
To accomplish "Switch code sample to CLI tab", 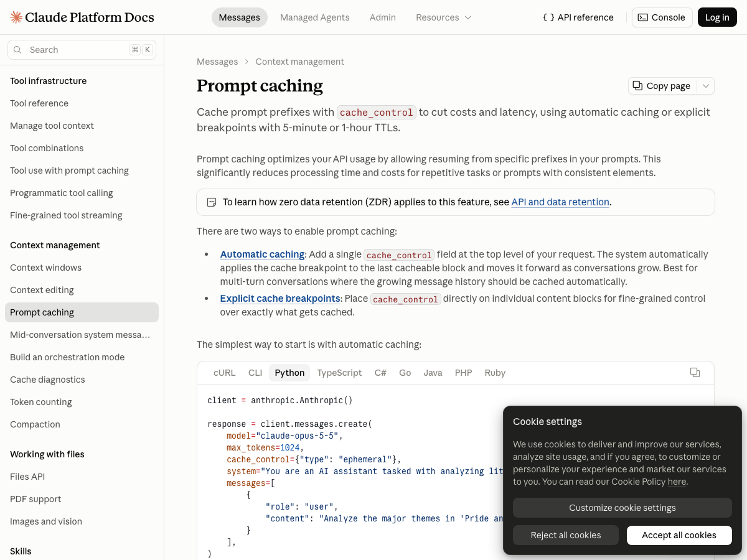I will click(255, 373).
